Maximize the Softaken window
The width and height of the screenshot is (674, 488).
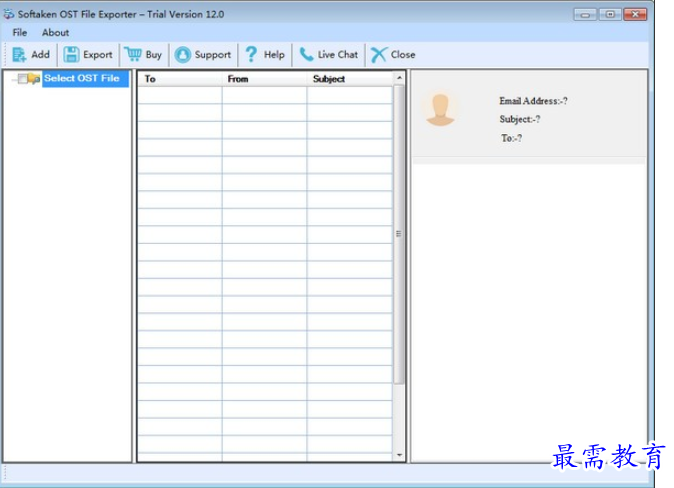[610, 15]
